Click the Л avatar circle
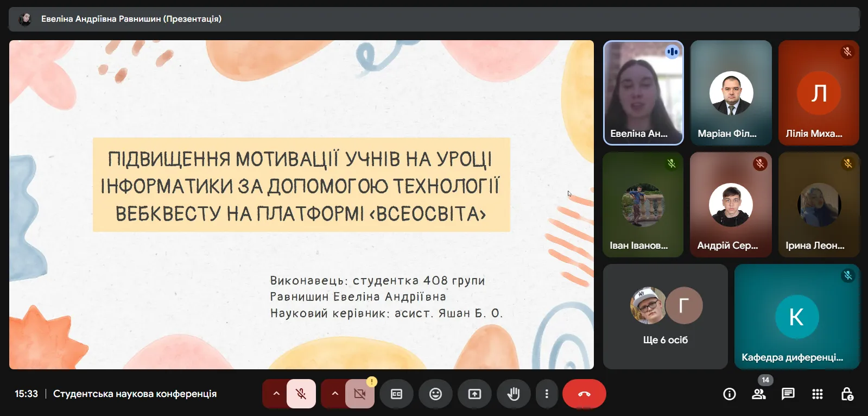 click(x=819, y=93)
